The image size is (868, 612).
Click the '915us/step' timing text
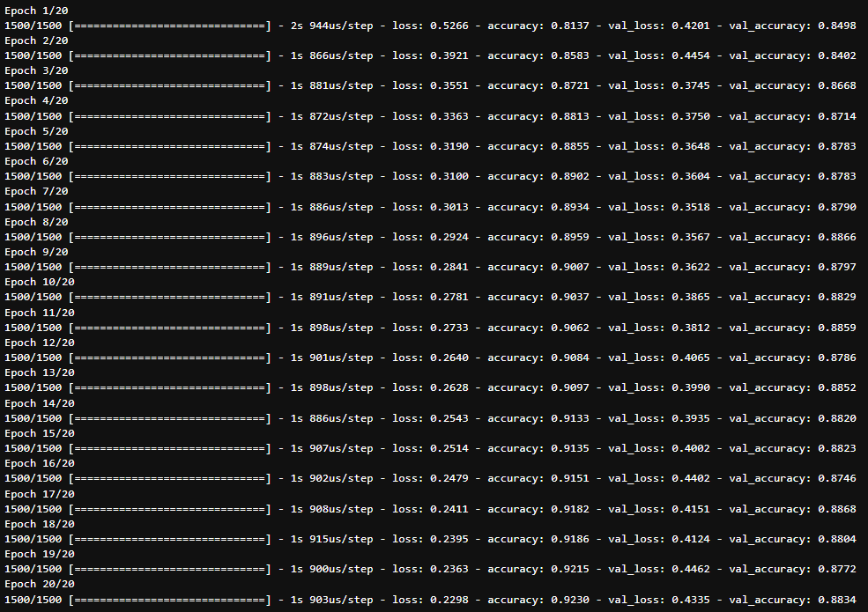342,540
